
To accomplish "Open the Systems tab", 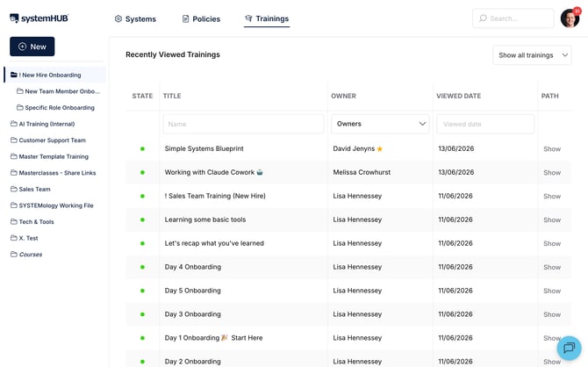I will coord(135,18).
